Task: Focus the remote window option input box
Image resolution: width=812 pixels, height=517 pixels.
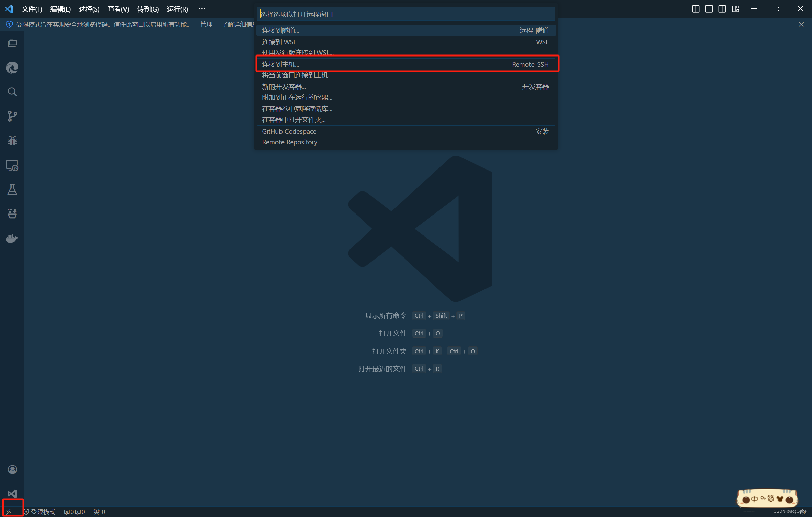Action: pos(406,14)
